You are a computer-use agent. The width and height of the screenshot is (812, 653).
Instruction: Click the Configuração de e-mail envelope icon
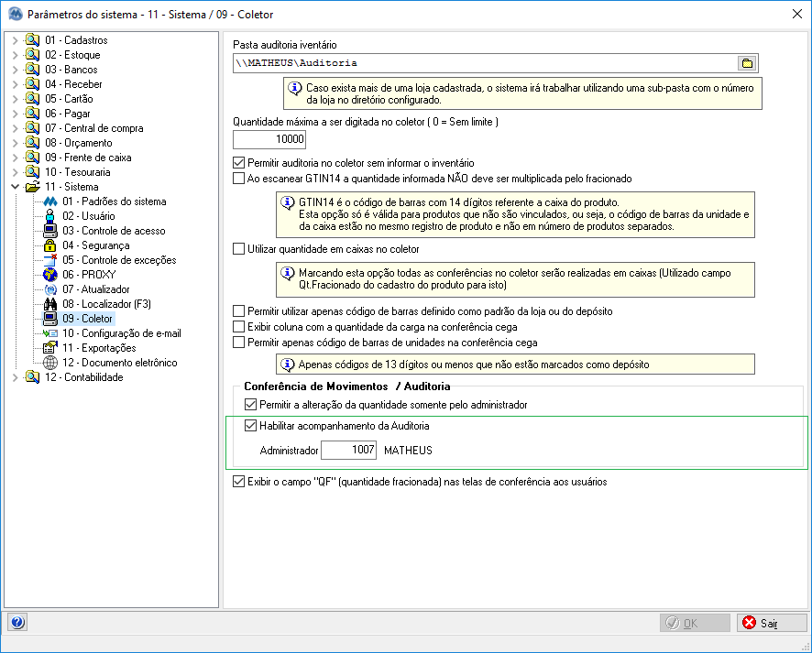[50, 333]
